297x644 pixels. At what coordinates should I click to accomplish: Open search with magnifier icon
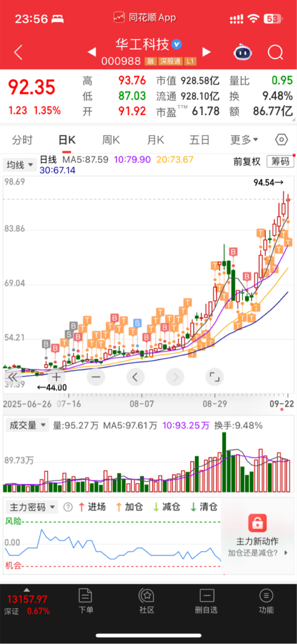pos(275,52)
